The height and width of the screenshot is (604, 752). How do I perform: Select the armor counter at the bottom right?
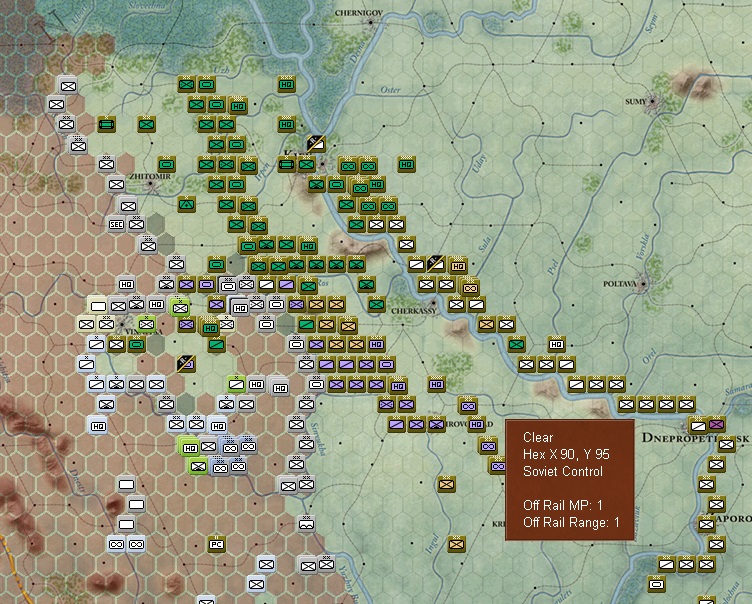click(x=656, y=584)
